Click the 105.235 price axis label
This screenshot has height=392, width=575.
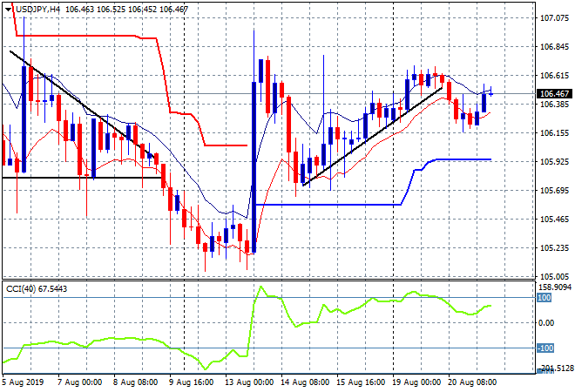[554, 248]
